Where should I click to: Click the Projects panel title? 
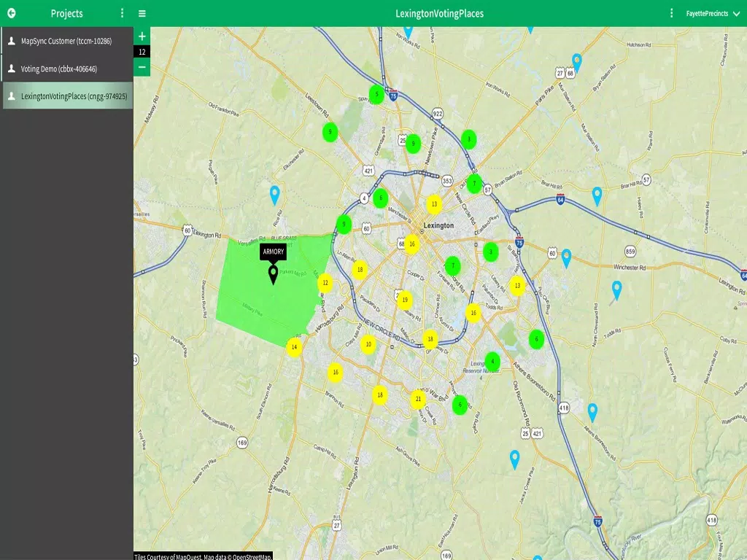[66, 13]
